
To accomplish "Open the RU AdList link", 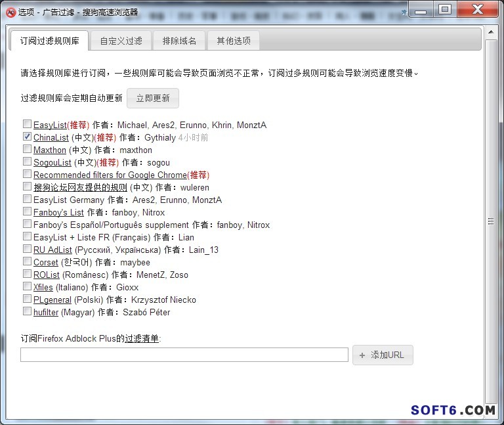I will click(x=52, y=250).
